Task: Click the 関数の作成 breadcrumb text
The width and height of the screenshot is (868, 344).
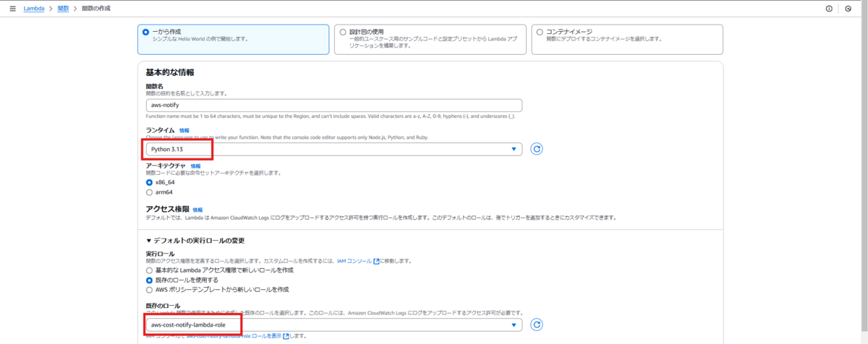Action: click(x=95, y=9)
